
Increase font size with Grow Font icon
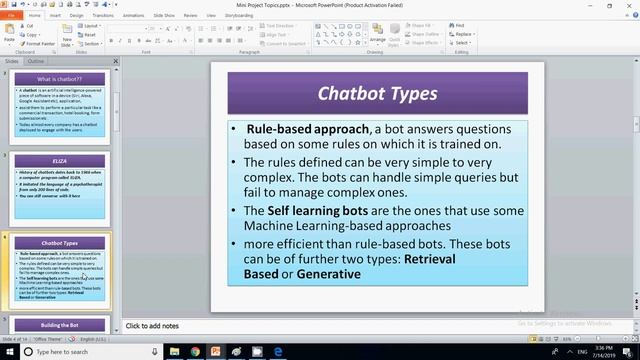pos(168,29)
